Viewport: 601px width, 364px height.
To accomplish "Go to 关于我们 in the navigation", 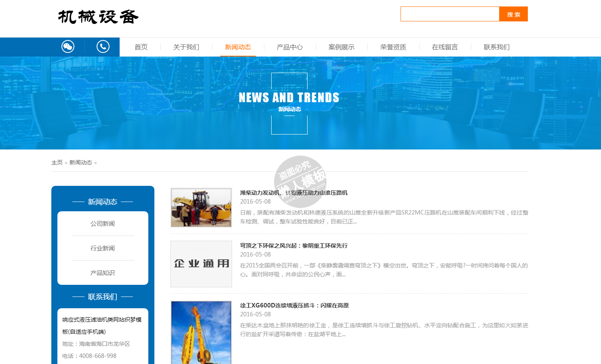I will tap(186, 47).
